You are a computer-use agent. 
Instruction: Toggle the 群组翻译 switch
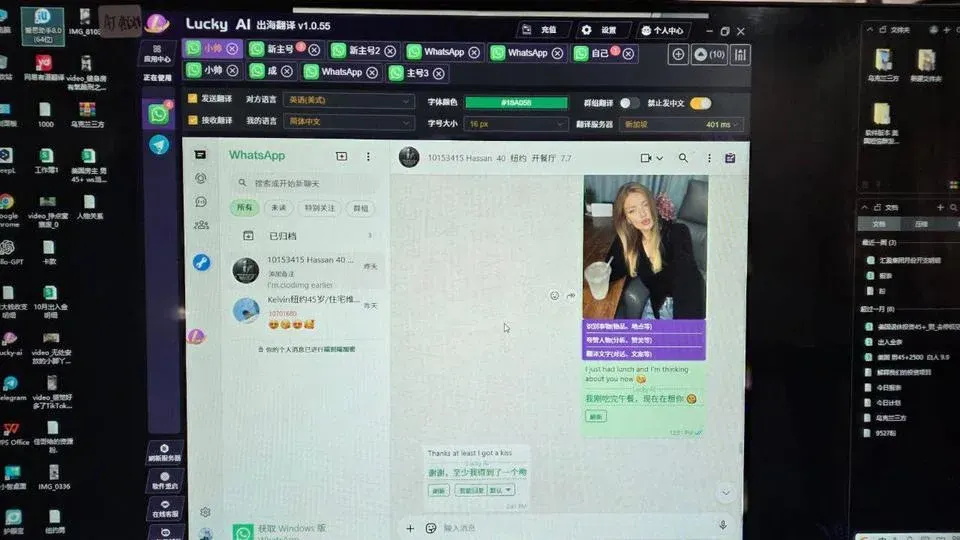click(629, 102)
